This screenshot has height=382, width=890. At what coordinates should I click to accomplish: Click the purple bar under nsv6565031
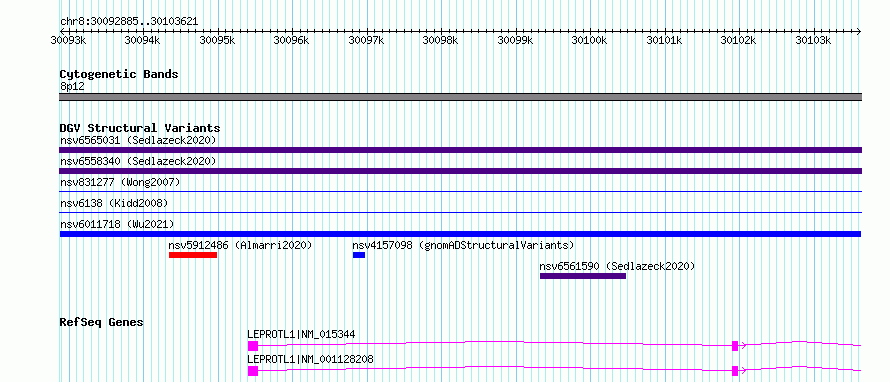point(460,150)
